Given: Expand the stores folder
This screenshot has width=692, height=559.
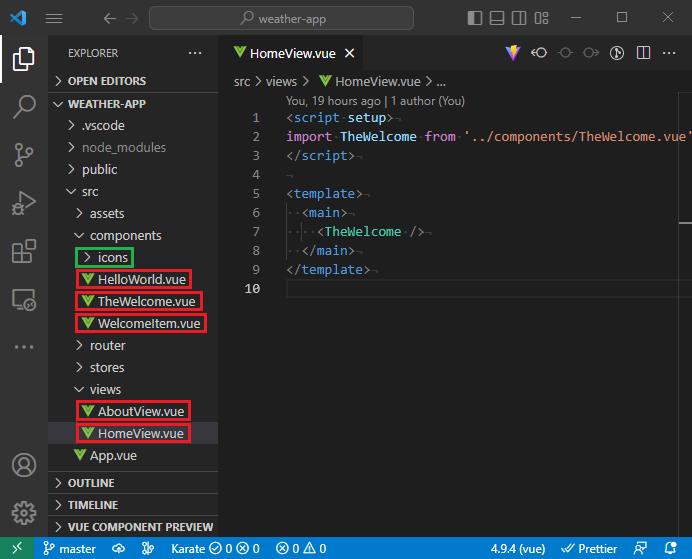Looking at the screenshot, I should point(133,368).
